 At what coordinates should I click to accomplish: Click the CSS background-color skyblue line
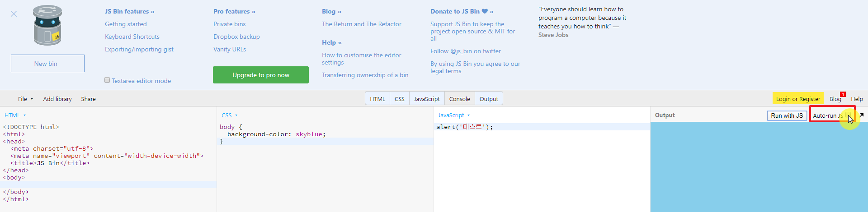(x=276, y=134)
